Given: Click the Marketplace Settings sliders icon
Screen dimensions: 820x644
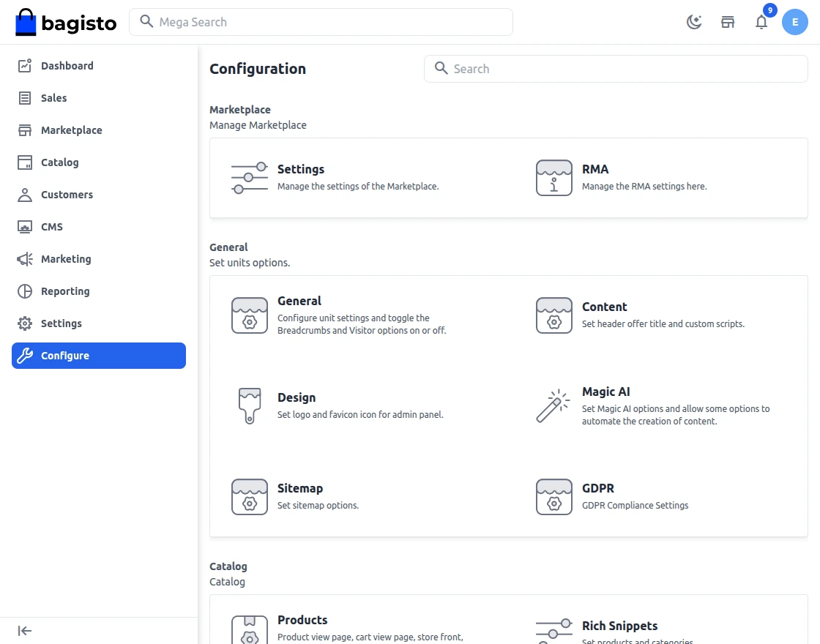Looking at the screenshot, I should [x=249, y=178].
